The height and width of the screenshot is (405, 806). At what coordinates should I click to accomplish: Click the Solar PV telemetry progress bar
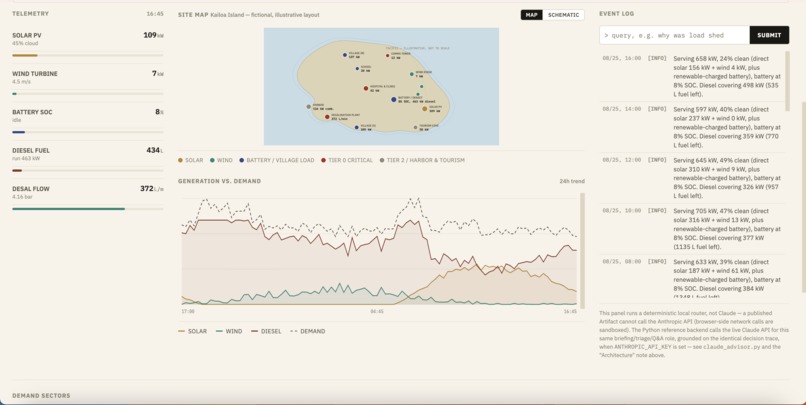pyautogui.click(x=87, y=56)
